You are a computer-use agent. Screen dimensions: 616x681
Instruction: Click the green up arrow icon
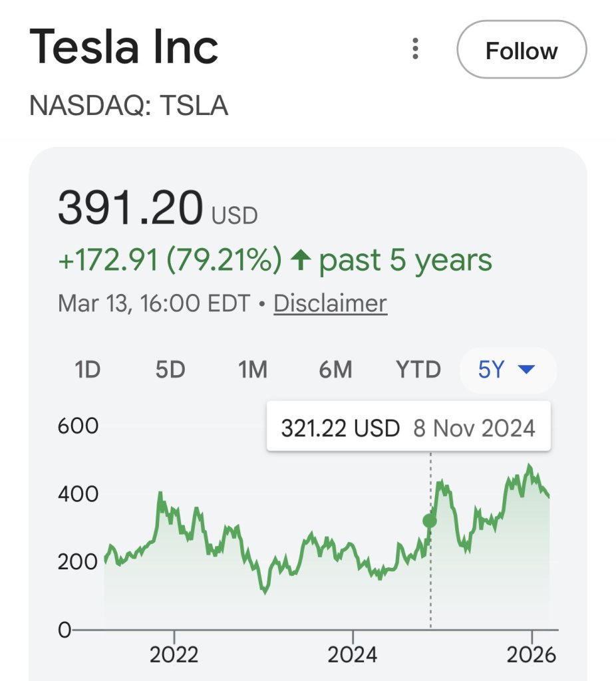point(301,261)
